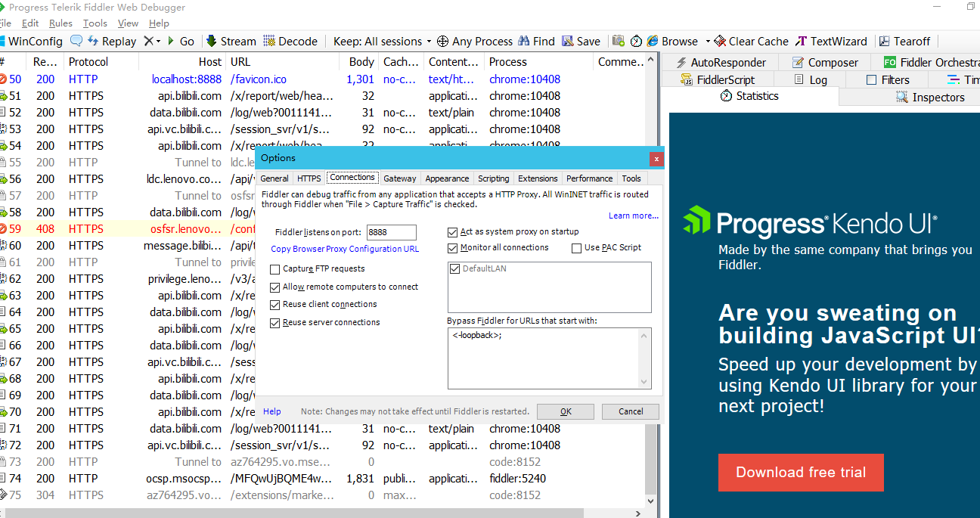Switch to the Composer tab

tap(824, 63)
